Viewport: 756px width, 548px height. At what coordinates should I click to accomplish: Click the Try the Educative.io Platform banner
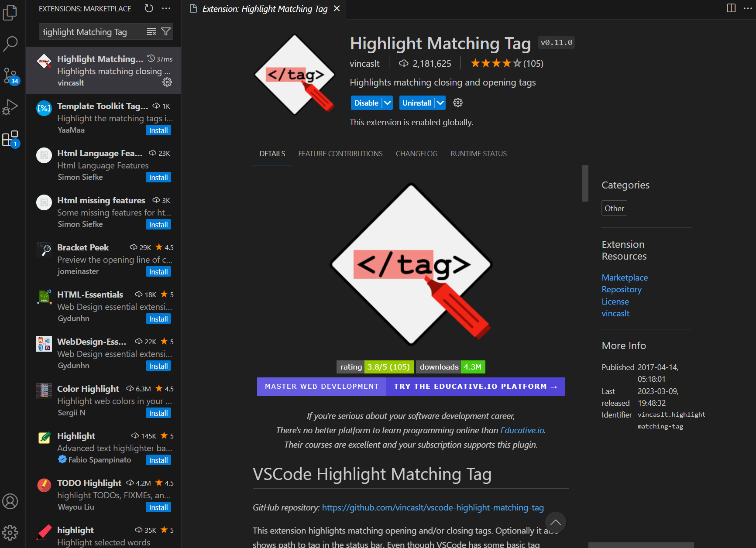click(x=475, y=387)
